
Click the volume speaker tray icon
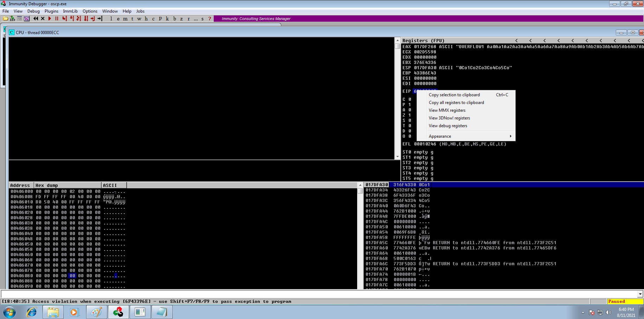point(608,312)
